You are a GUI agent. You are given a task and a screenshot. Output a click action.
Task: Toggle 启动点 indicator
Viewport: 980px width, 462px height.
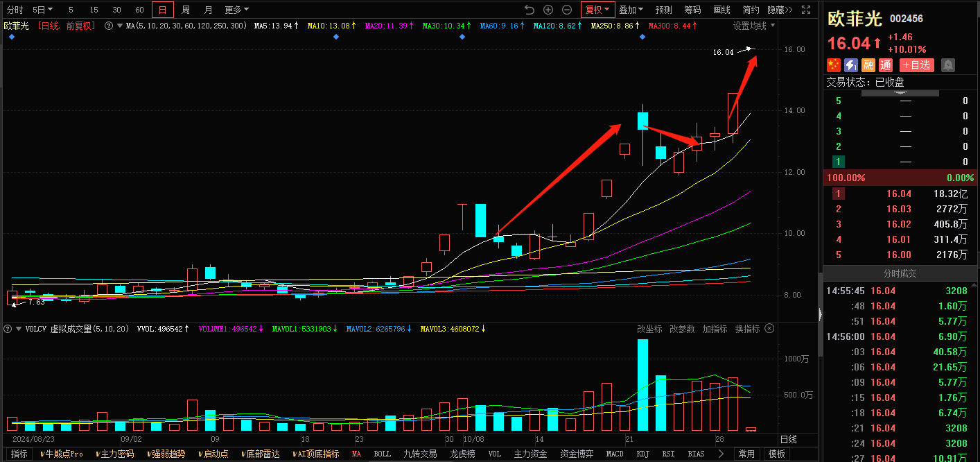tap(212, 454)
